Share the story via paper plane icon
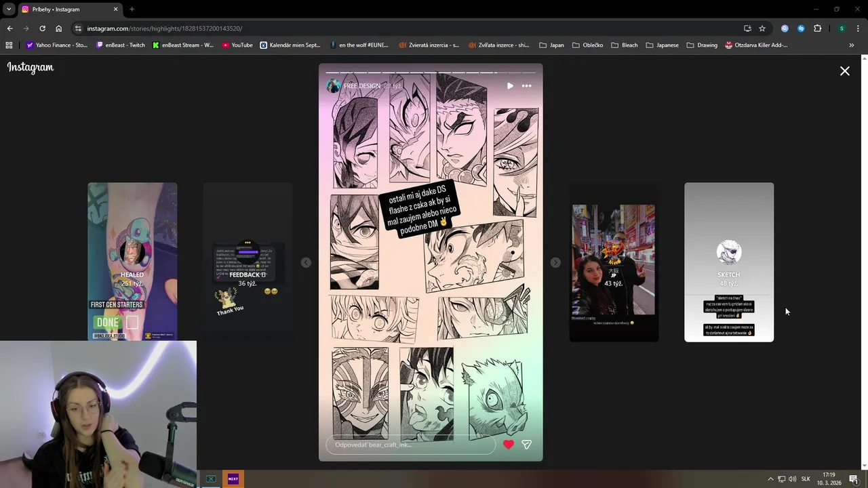This screenshot has width=868, height=488. [x=526, y=445]
